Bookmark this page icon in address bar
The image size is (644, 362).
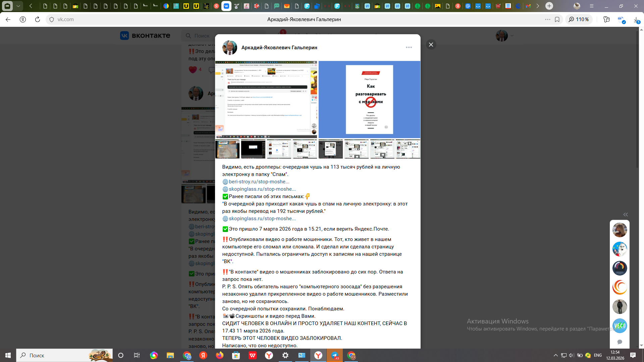tap(557, 19)
